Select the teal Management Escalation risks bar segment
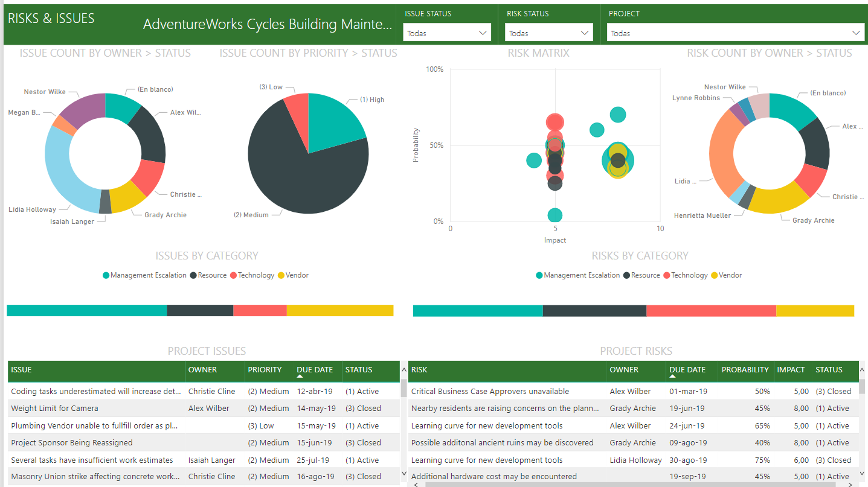The width and height of the screenshot is (868, 487). pos(478,311)
